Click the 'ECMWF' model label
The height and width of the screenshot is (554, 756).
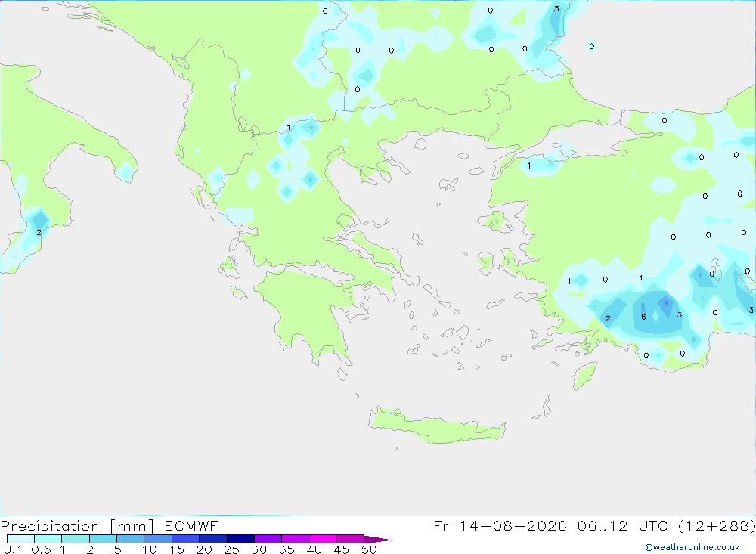(x=191, y=525)
